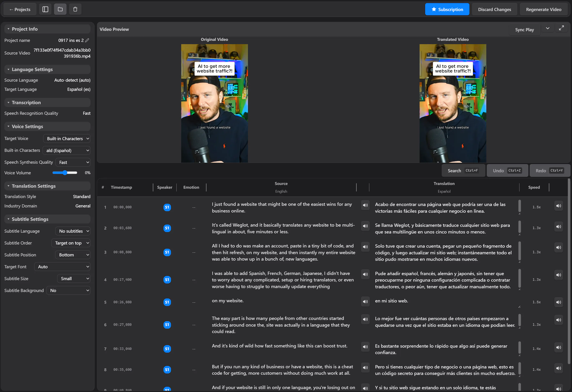Open Built-in Characters ald (Español) dropdown
572x392 pixels.
click(67, 150)
